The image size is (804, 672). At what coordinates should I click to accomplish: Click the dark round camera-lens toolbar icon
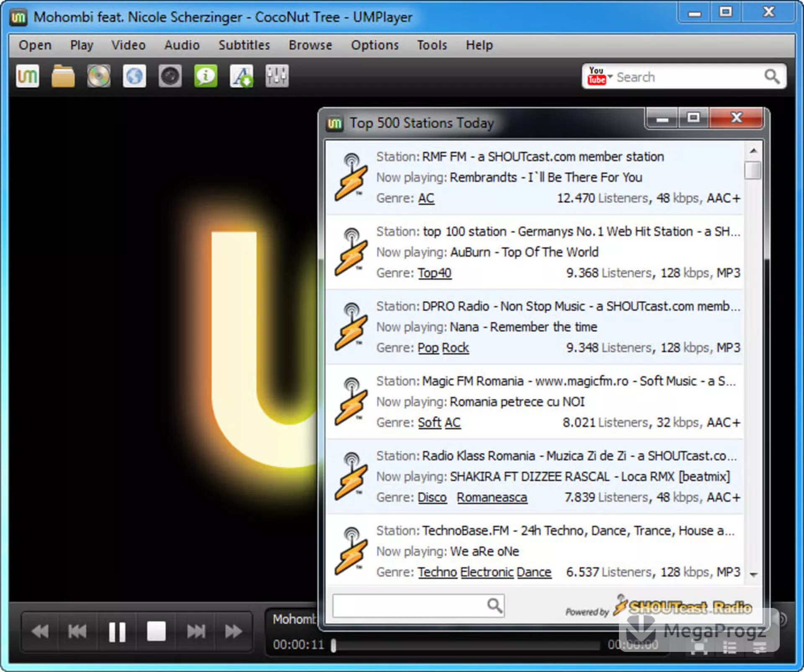point(170,76)
